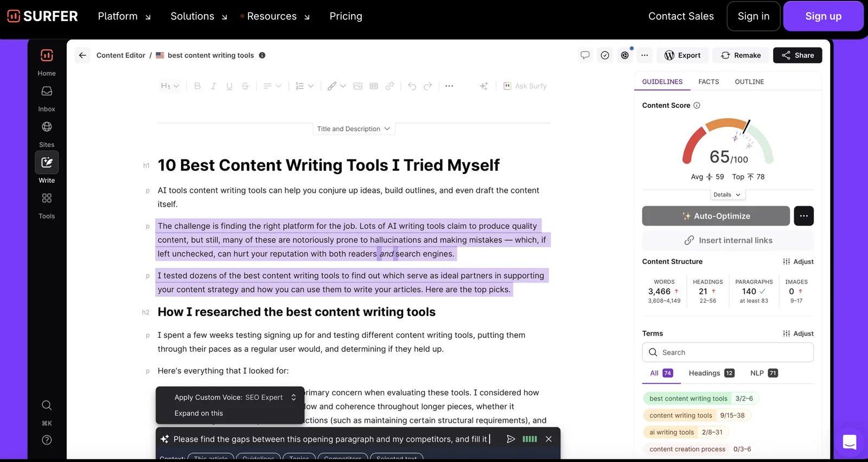
Task: Adjust the Content Structure settings
Action: 798,261
